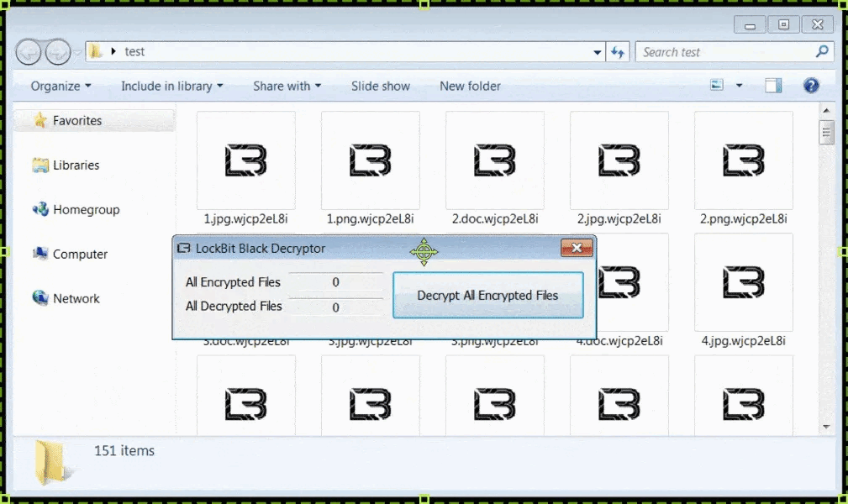This screenshot has height=504, width=848.
Task: Open the Help question mark icon
Action: (x=811, y=86)
